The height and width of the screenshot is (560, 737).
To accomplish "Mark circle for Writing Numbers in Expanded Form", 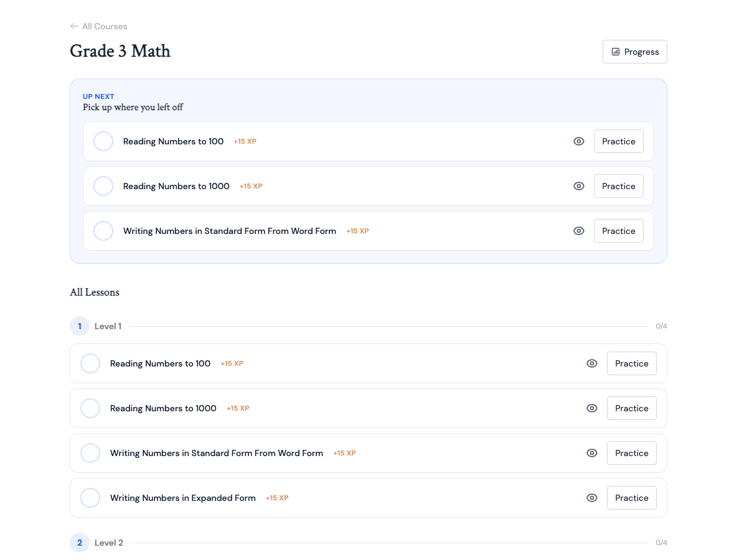I will pyautogui.click(x=90, y=498).
